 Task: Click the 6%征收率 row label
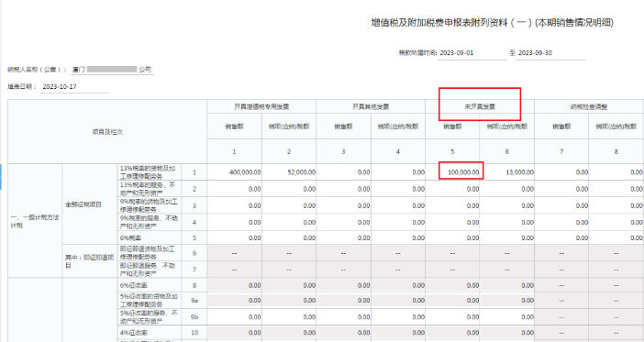[134, 285]
